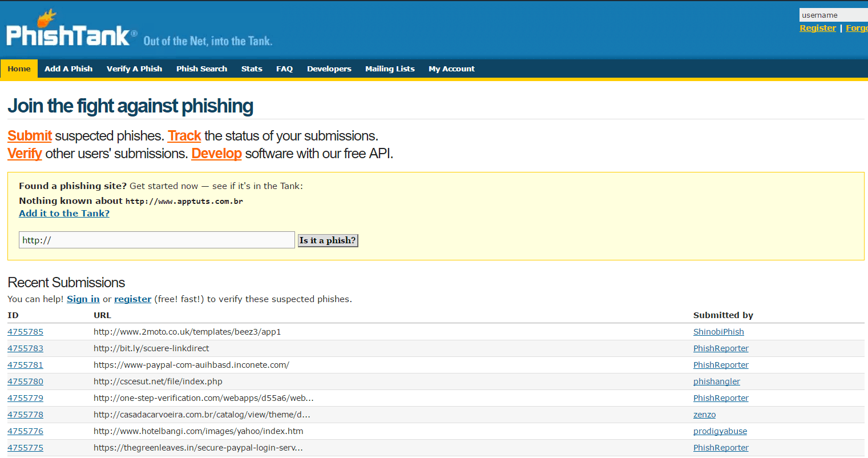Viewport: 868px width, 458px height.
Task: Open submission ID 4755785
Action: [25, 332]
